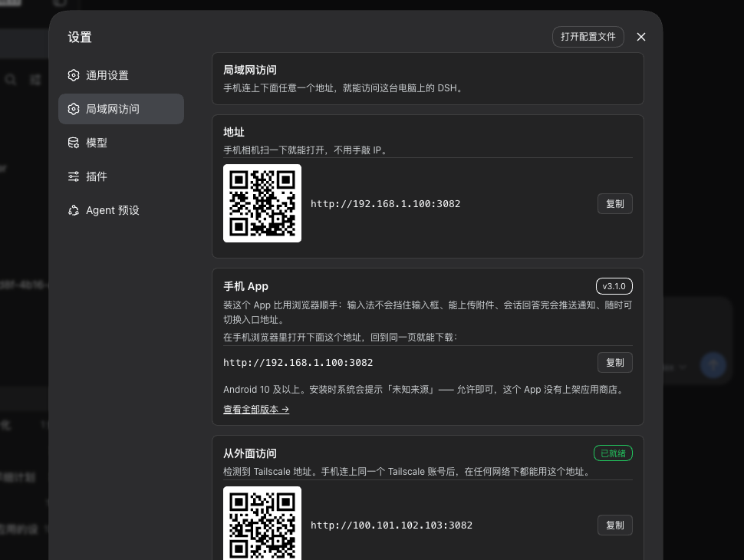Click the URL text beside the 地址 QR code

[x=385, y=204]
